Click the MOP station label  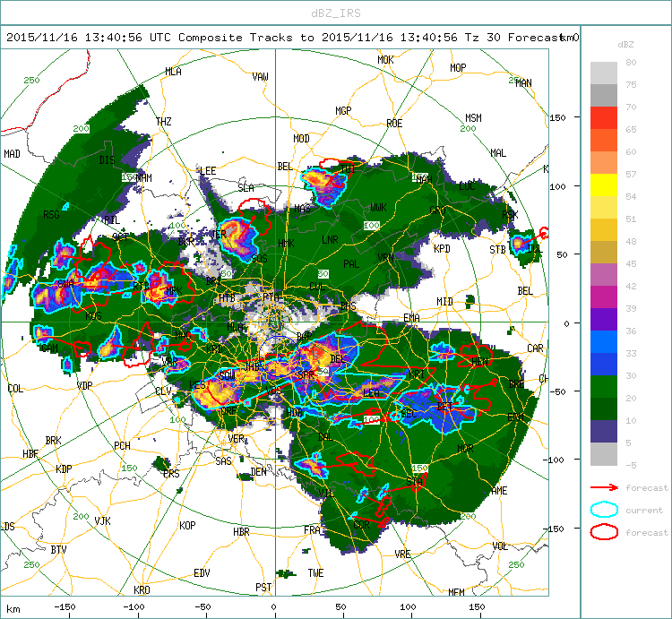pos(458,68)
